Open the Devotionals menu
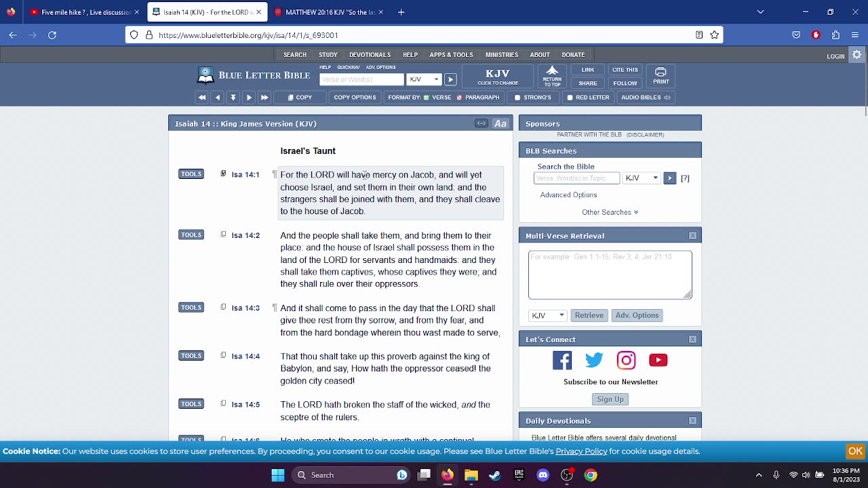Image resolution: width=868 pixels, height=488 pixels. pyautogui.click(x=370, y=55)
